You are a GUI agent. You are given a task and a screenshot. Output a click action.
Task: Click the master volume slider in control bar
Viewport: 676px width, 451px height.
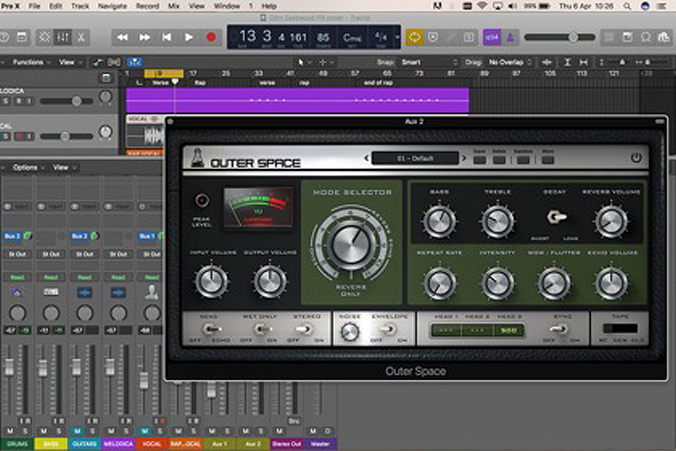click(560, 38)
